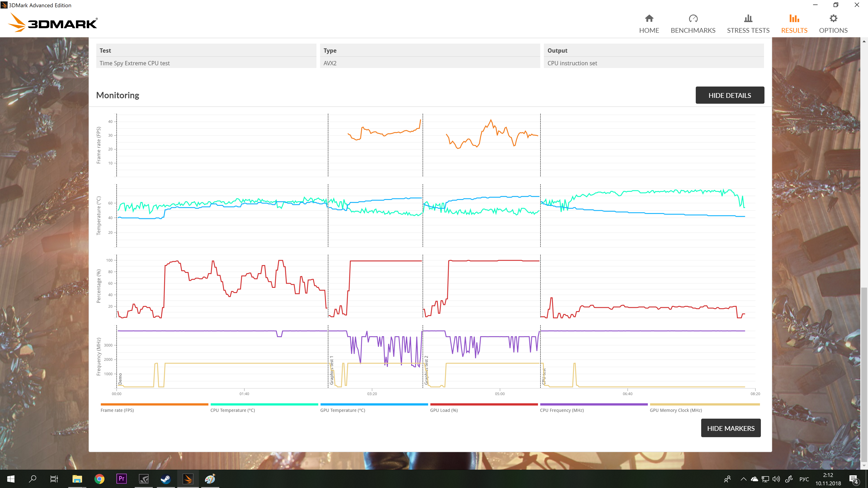868x488 pixels.
Task: Click the HOME house icon
Action: (649, 18)
